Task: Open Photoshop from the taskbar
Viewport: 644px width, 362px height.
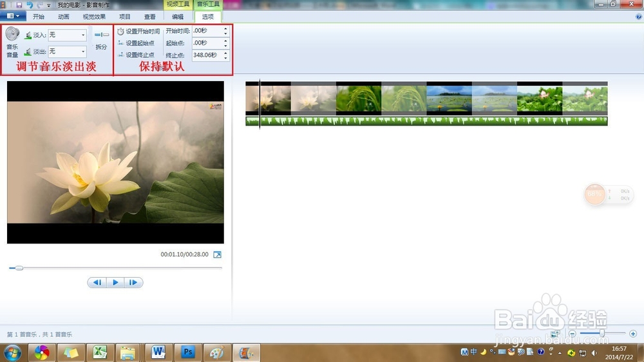Action: pos(187,352)
